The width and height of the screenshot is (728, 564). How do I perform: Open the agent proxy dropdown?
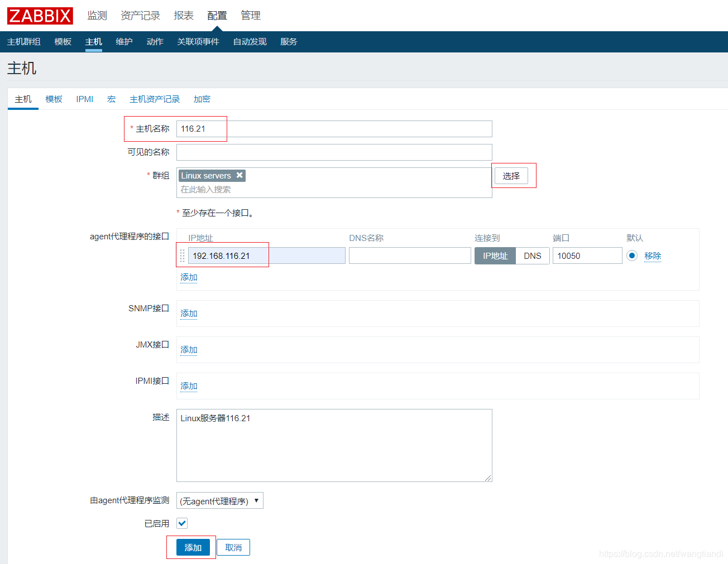coord(220,500)
